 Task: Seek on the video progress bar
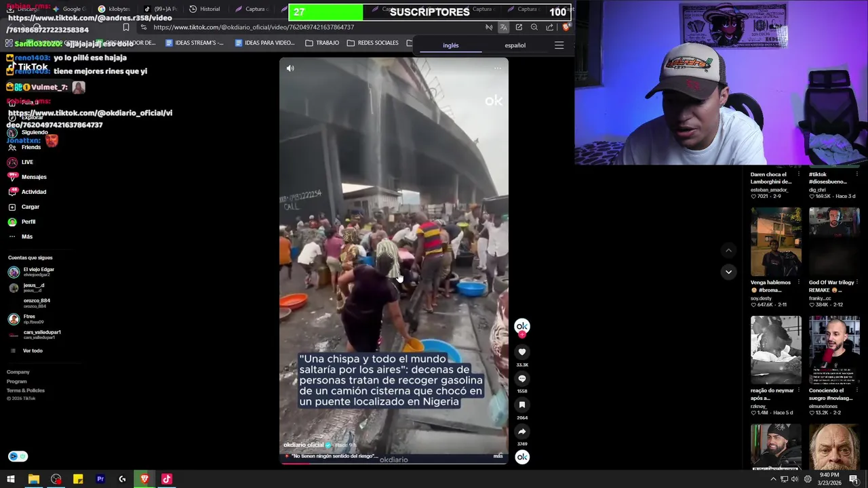393,464
